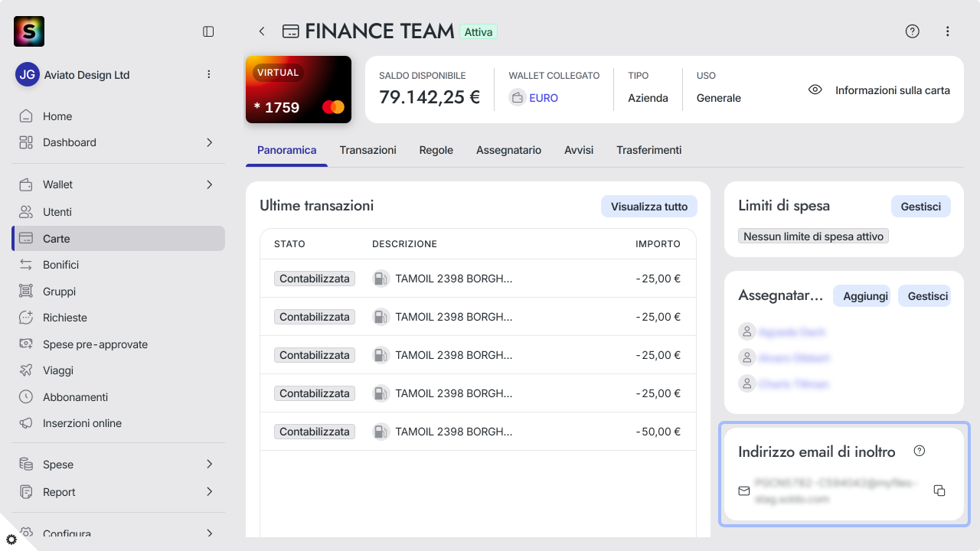
Task: Open Spese pre-approvate in the sidebar
Action: [x=119, y=344]
